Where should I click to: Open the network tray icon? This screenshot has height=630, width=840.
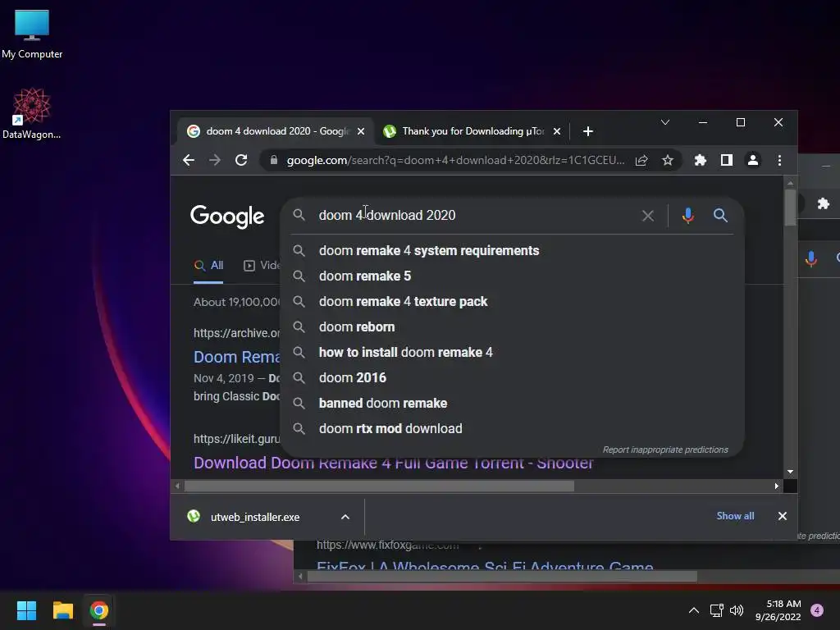point(716,610)
